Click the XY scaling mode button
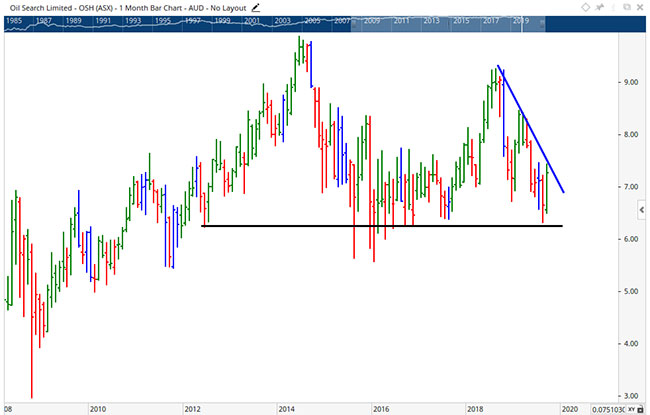 tap(632, 410)
